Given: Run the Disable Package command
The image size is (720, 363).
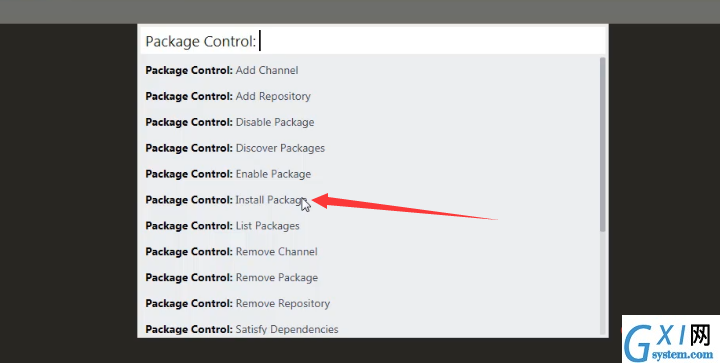Looking at the screenshot, I should 370,122.
